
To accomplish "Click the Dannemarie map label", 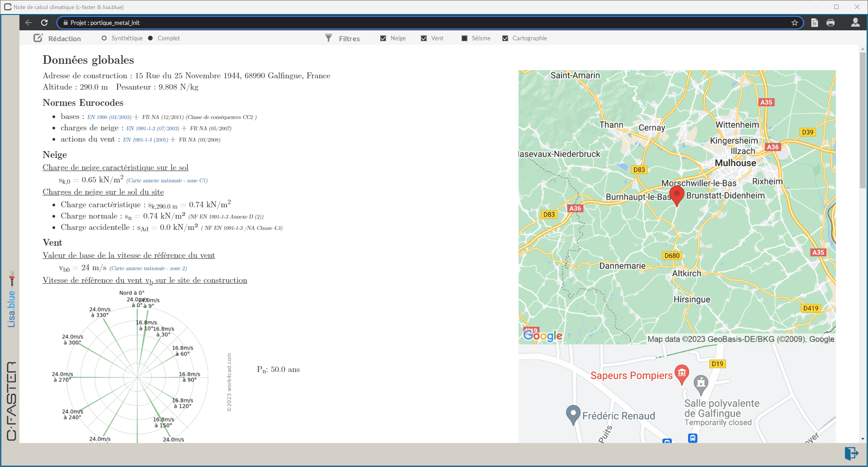I will pyautogui.click(x=622, y=266).
